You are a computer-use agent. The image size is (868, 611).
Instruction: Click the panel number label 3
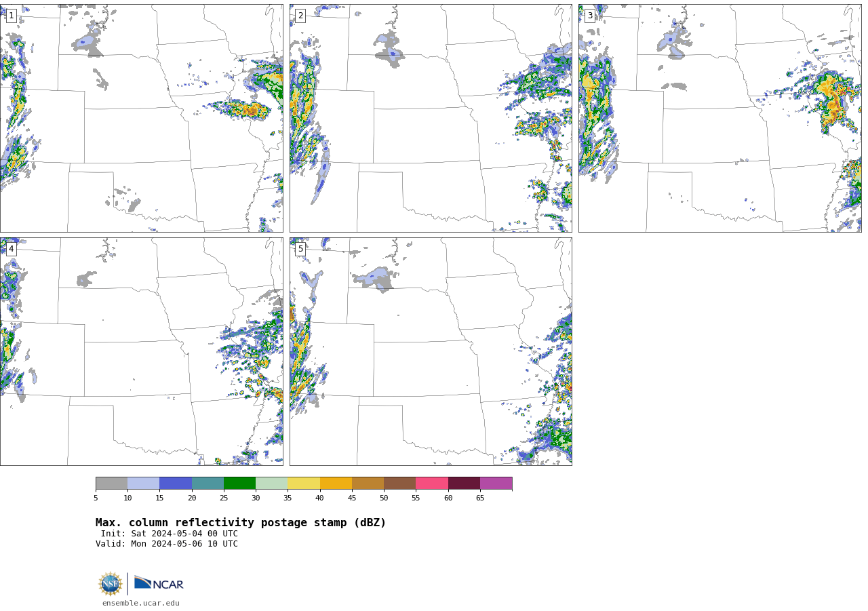589,16
